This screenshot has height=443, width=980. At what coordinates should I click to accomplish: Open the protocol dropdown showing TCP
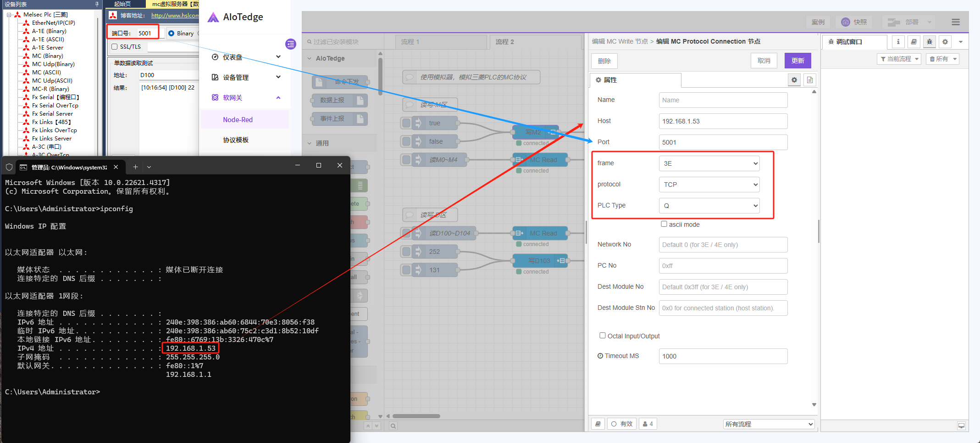(x=709, y=185)
